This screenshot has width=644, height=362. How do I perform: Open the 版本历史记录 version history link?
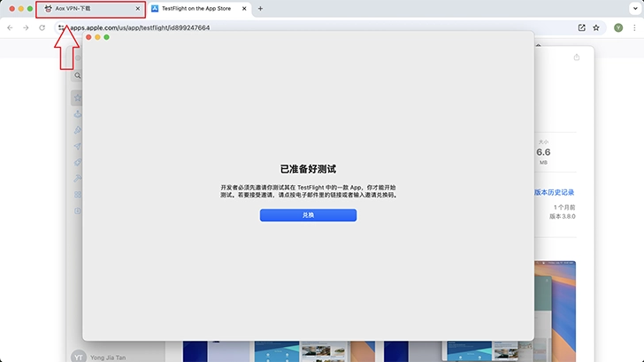point(555,192)
